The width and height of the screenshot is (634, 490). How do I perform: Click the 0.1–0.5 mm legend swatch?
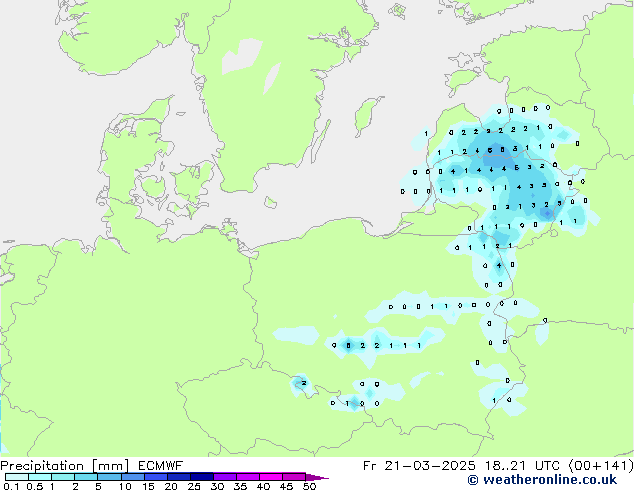coord(17,477)
